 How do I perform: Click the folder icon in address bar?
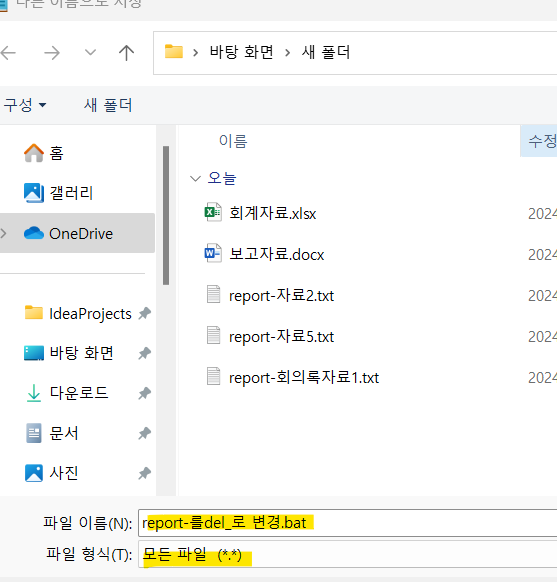click(x=174, y=52)
